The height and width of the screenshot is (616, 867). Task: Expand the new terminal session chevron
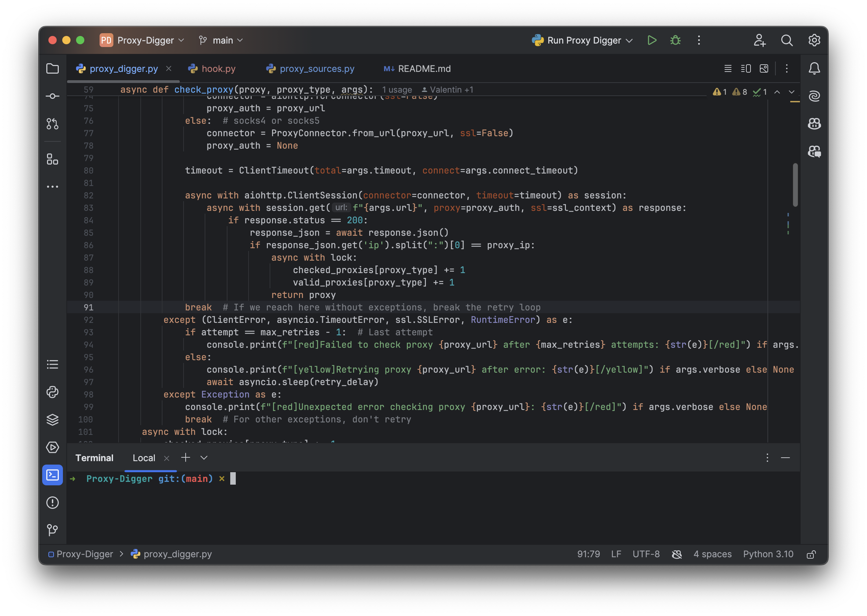click(204, 458)
